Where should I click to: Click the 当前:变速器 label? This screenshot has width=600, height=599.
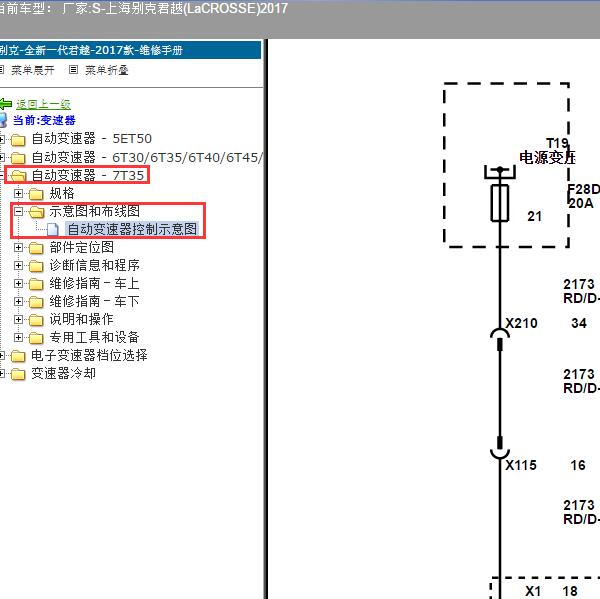point(44,120)
